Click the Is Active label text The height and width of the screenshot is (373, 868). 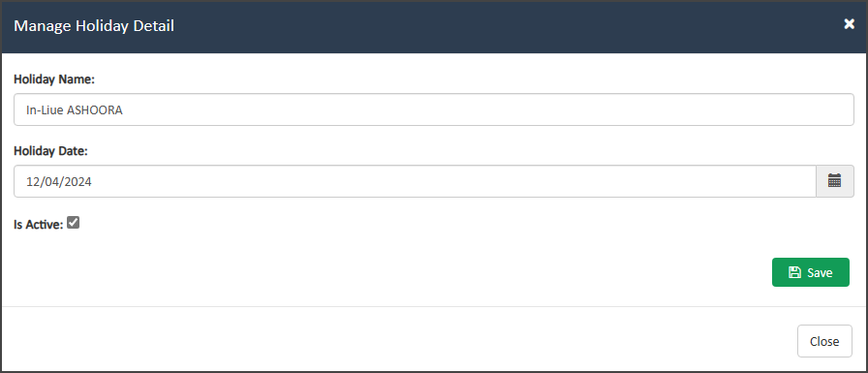pyautogui.click(x=38, y=225)
